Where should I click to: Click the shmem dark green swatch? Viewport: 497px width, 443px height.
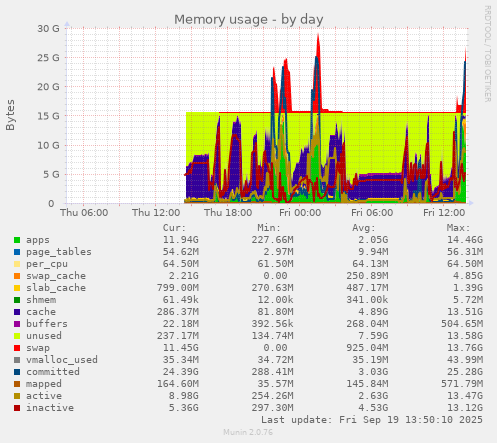click(17, 300)
